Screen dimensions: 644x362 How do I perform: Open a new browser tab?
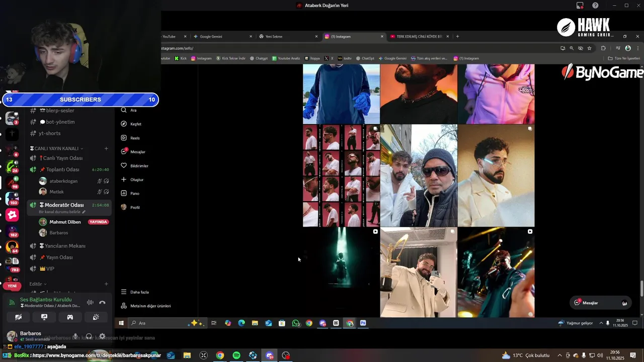pos(457,36)
